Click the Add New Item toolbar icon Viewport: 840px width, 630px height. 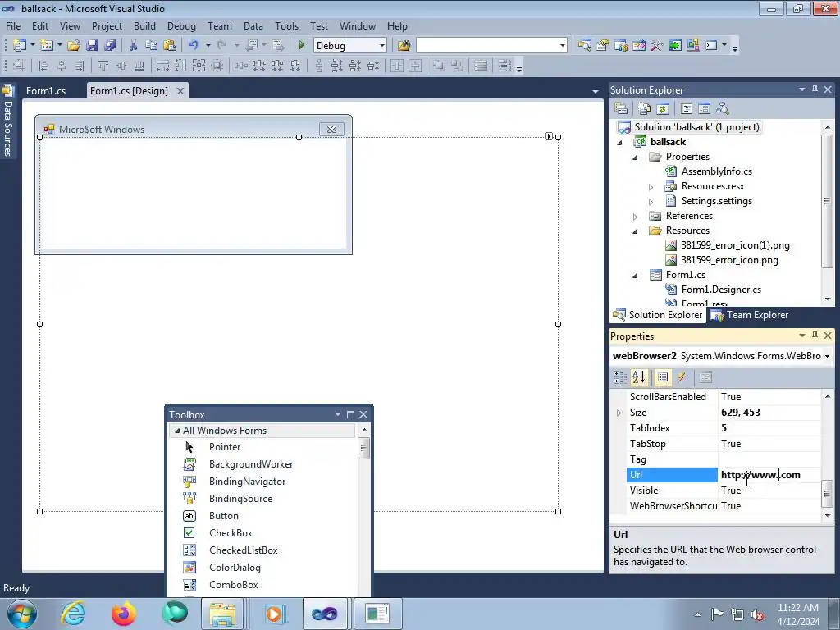pyautogui.click(x=47, y=46)
